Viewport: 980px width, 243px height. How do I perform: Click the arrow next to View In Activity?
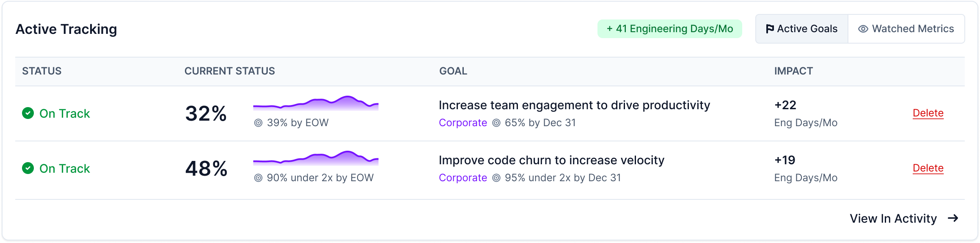pos(953,218)
